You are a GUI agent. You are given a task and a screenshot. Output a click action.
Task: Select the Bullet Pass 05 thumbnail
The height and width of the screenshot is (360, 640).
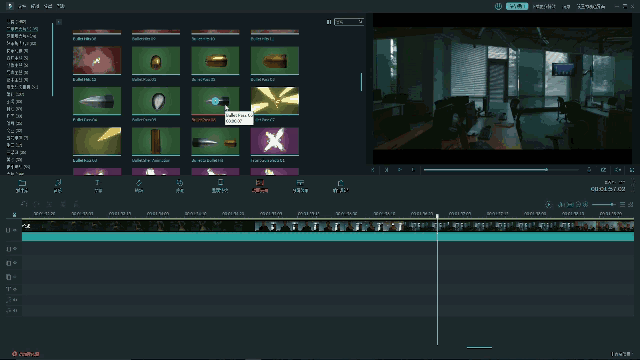156,101
